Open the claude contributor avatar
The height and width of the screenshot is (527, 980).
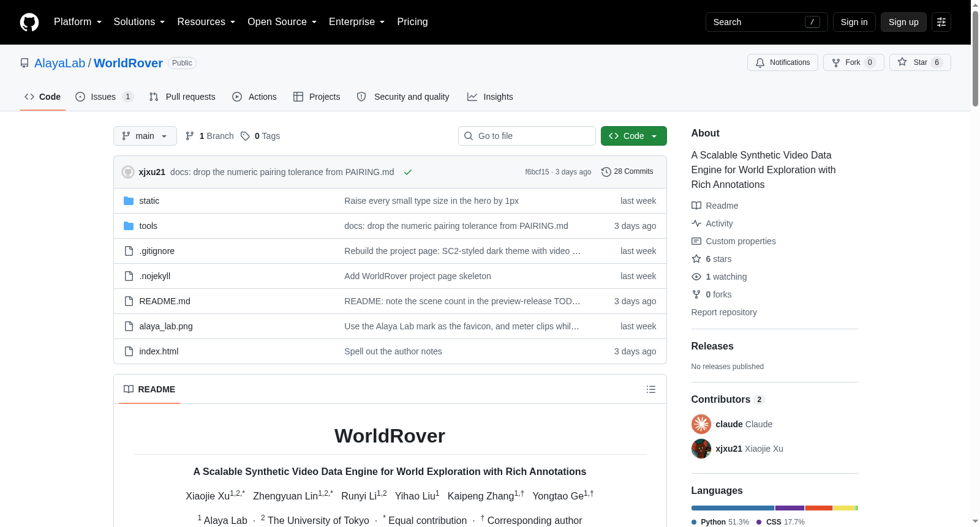tap(701, 424)
